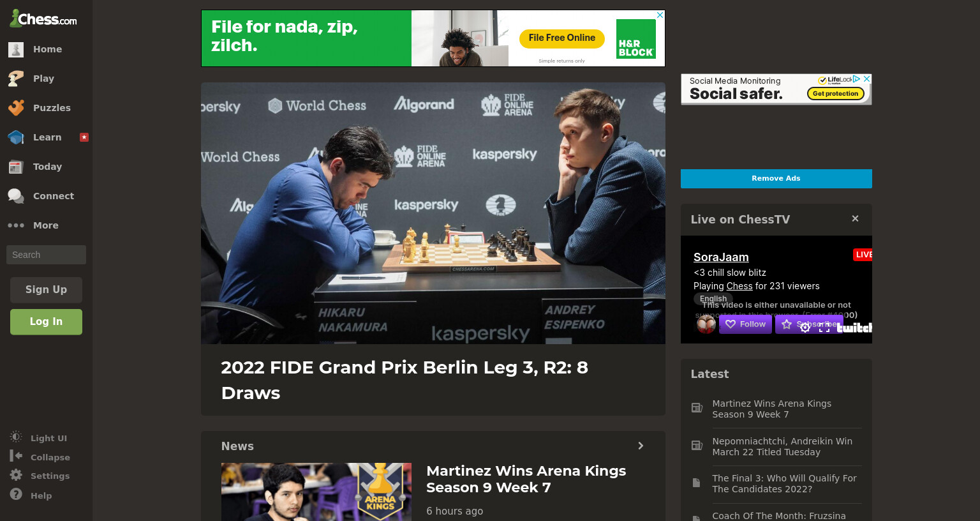The image size is (980, 521).
Task: Open the Nakamura vs Esipenko article image
Action: tap(433, 213)
